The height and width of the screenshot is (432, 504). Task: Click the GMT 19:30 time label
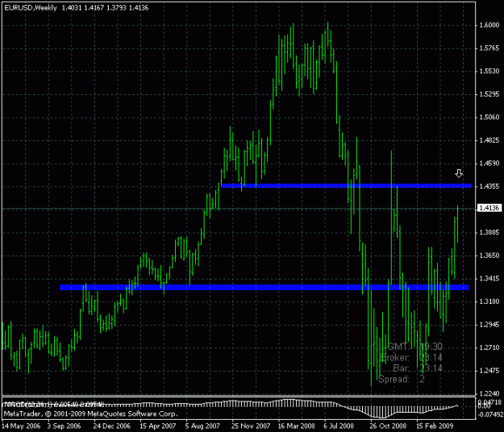(x=414, y=347)
